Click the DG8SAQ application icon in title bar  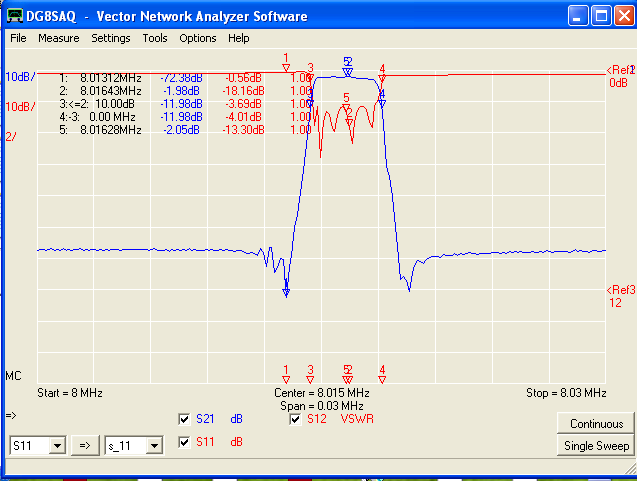pyautogui.click(x=14, y=16)
